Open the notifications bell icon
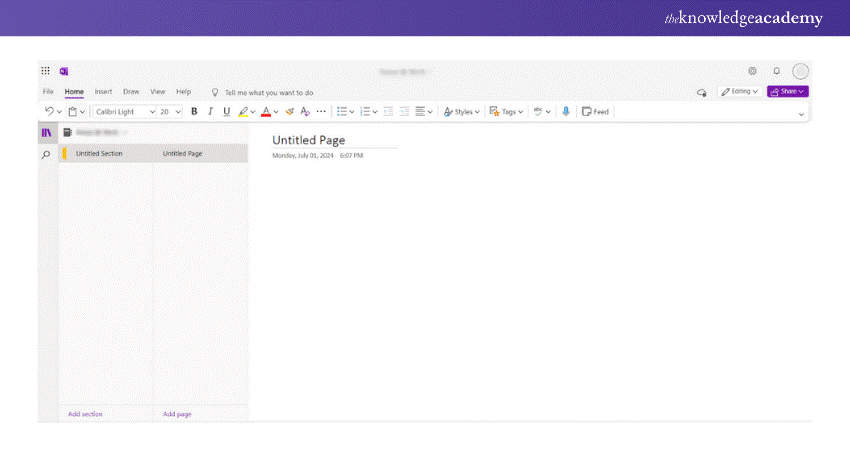This screenshot has height=450, width=850. pos(776,71)
